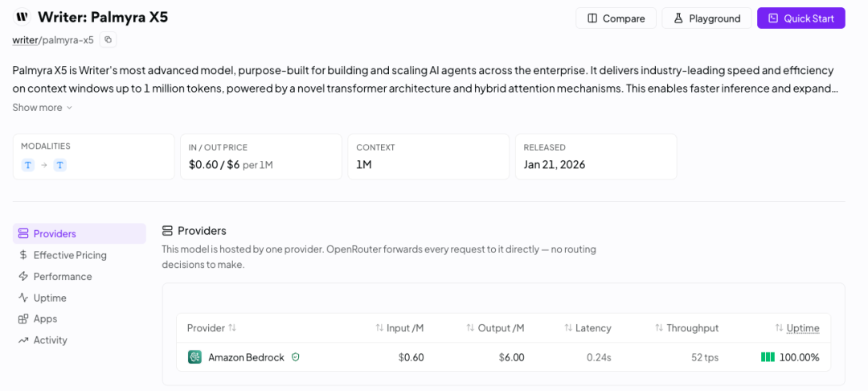The height and width of the screenshot is (391, 868).
Task: Click the Writer logo icon
Action: point(22,17)
